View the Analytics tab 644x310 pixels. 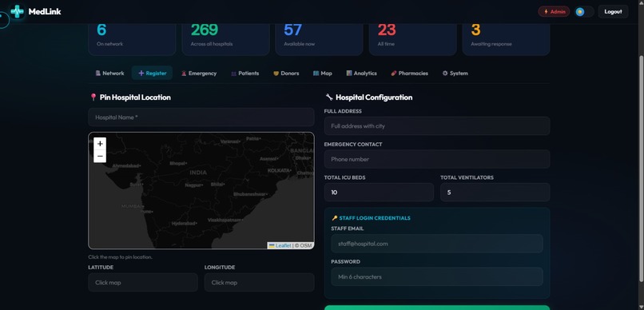coord(361,73)
